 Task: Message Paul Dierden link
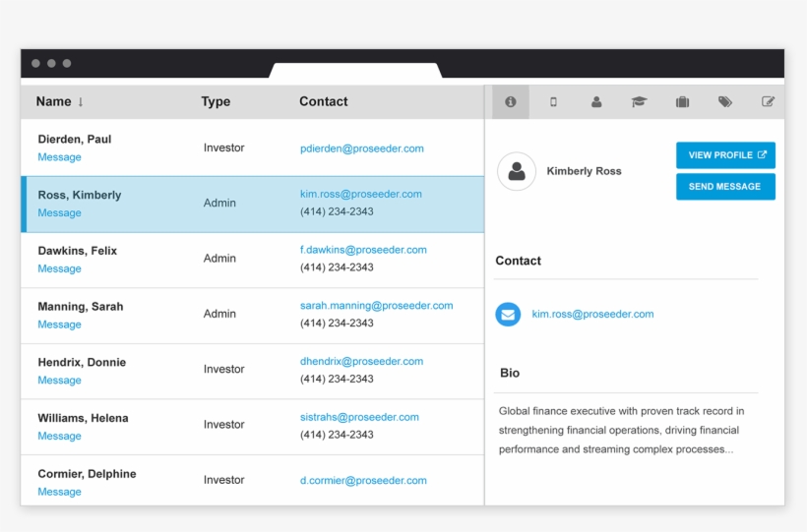pyautogui.click(x=60, y=157)
